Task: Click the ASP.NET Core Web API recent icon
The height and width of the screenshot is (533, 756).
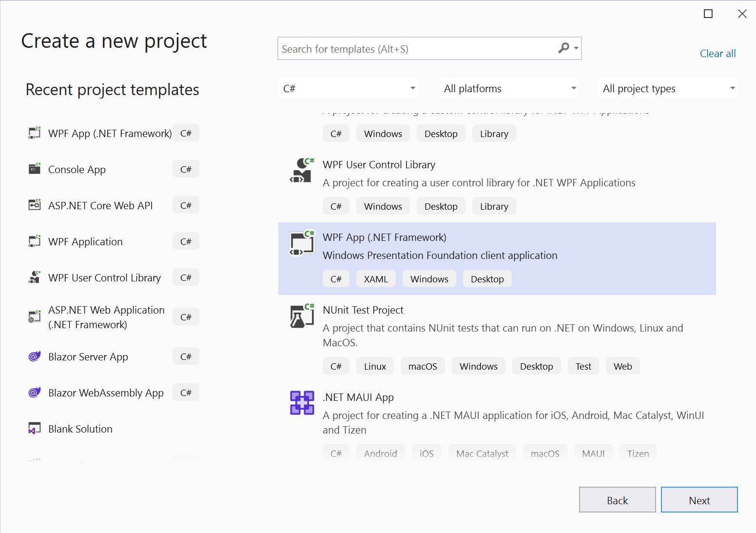Action: [x=35, y=205]
